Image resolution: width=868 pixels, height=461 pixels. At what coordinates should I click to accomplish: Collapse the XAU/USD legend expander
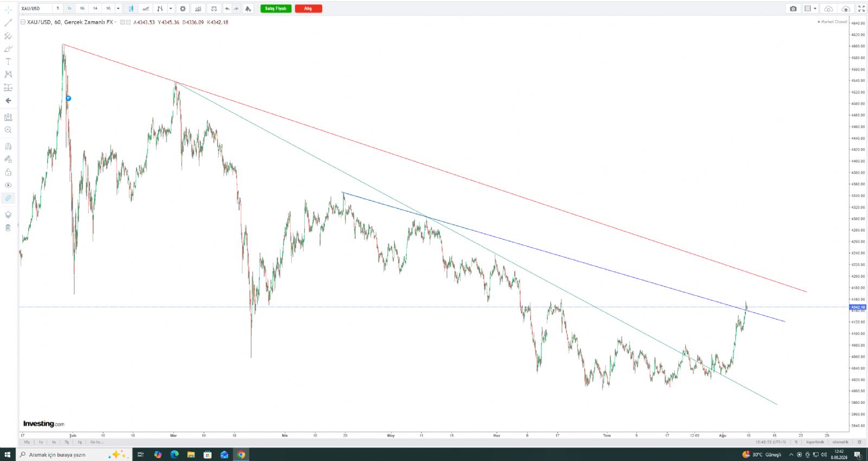(x=23, y=22)
